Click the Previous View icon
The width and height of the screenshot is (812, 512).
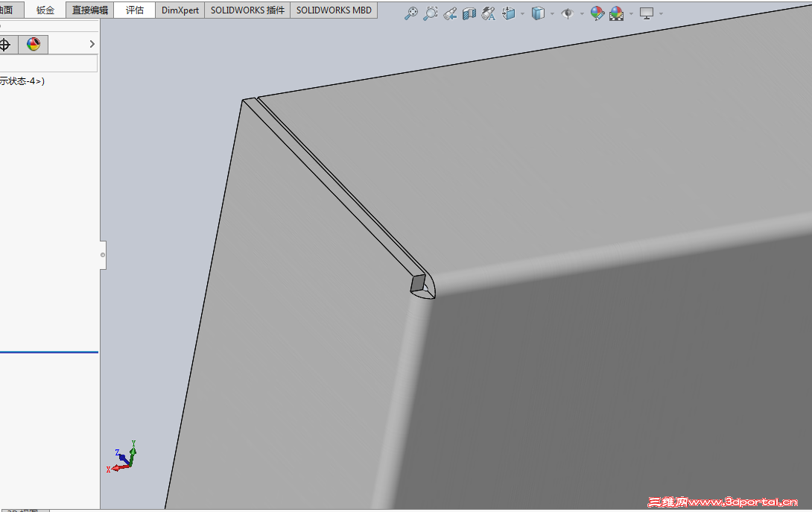click(x=450, y=13)
